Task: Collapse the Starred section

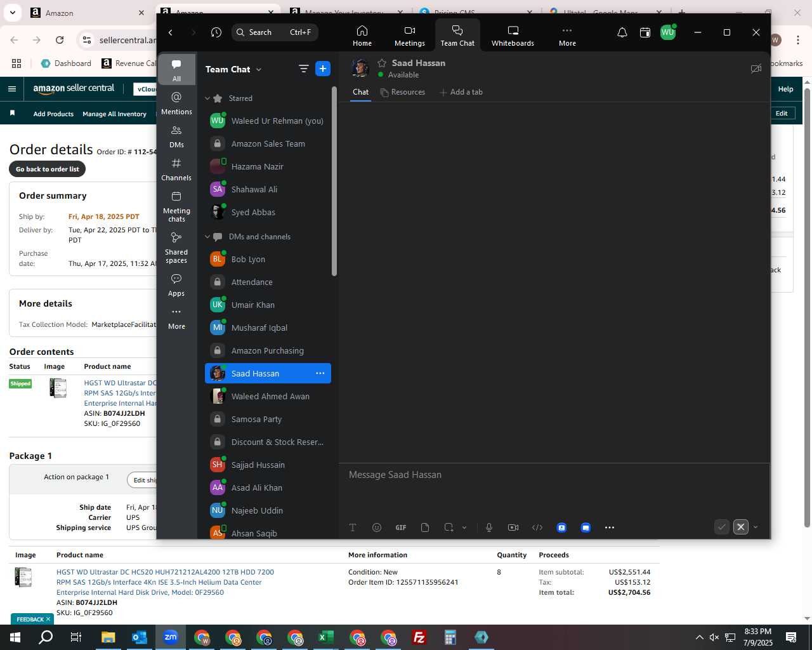Action: click(x=207, y=98)
